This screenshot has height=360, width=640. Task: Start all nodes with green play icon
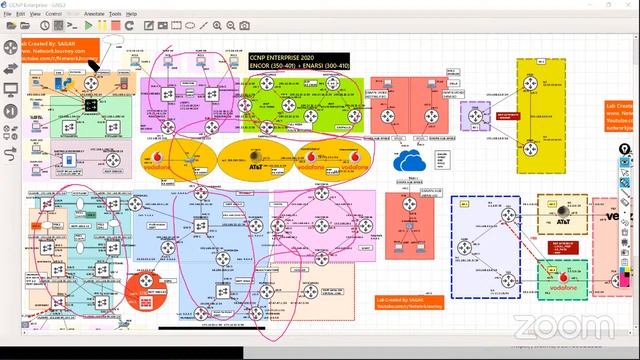pyautogui.click(x=88, y=26)
